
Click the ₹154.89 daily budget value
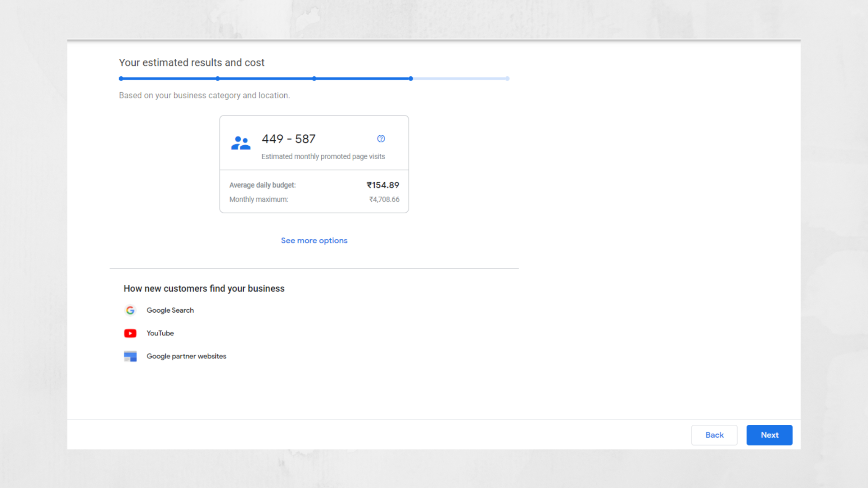(383, 185)
